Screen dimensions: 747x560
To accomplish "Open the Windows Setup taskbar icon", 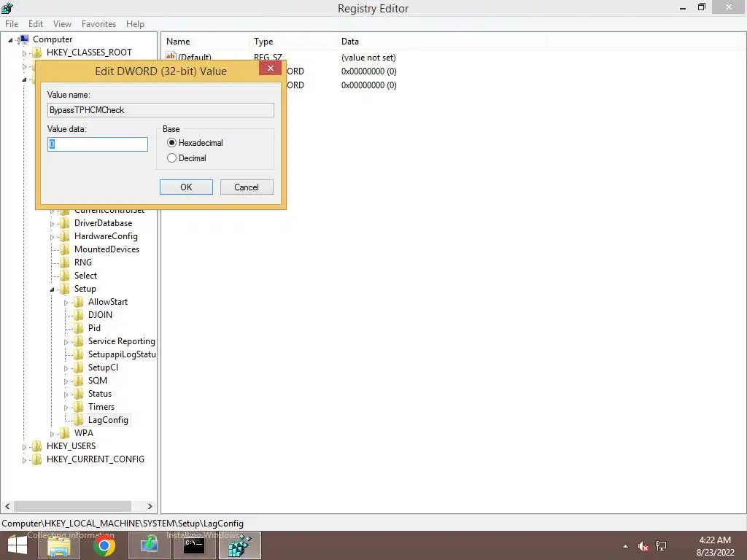I will [x=149, y=545].
